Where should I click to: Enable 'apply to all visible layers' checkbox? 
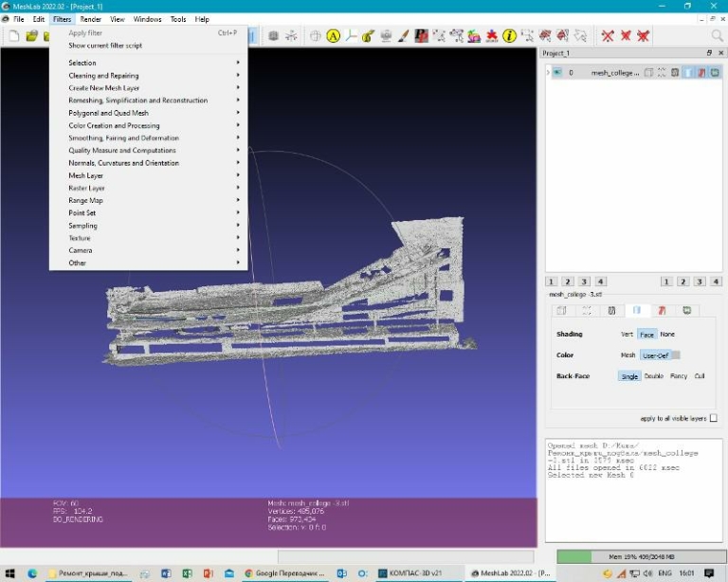pos(713,418)
